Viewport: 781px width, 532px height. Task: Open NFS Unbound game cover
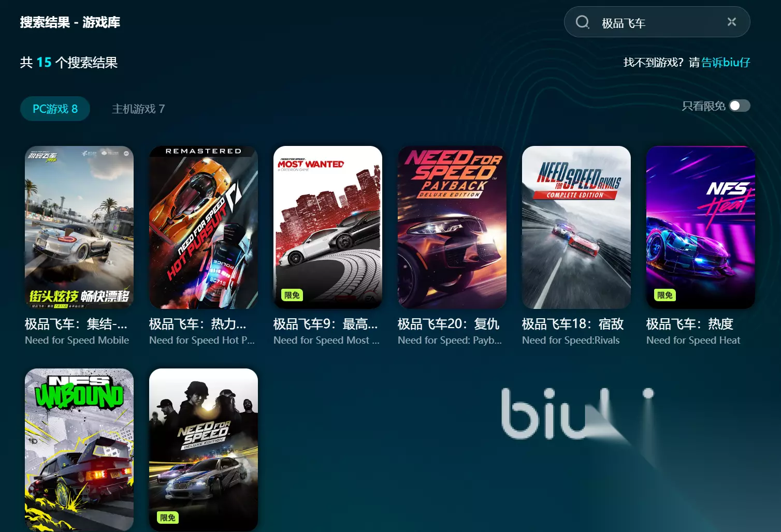click(x=79, y=450)
